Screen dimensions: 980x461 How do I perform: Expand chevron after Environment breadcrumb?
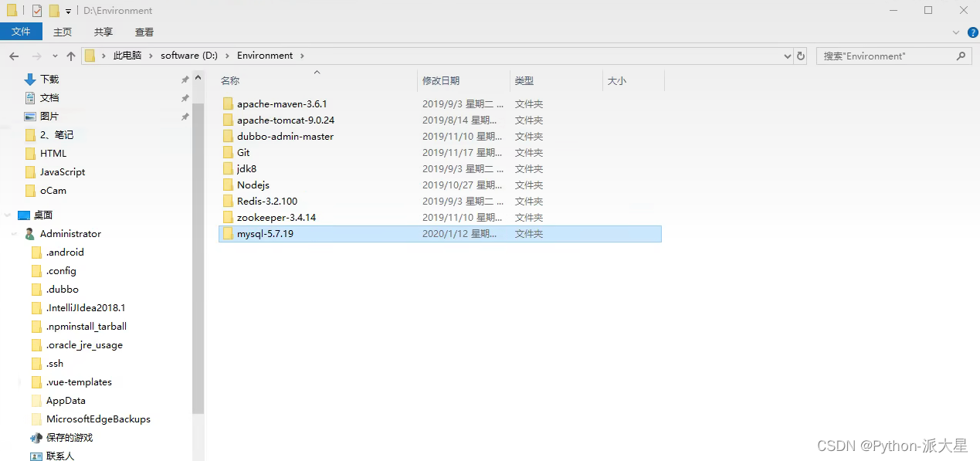tap(302, 56)
